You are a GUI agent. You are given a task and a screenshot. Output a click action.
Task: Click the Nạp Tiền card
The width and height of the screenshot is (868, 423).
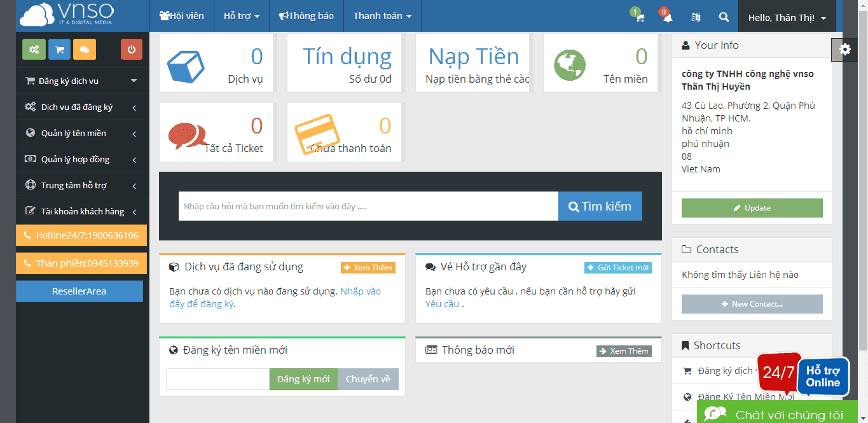point(473,63)
